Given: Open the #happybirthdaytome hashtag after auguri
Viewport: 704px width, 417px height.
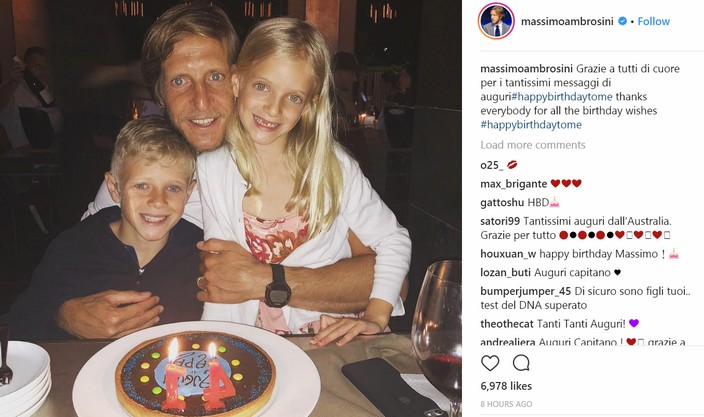Looking at the screenshot, I should pos(562,97).
